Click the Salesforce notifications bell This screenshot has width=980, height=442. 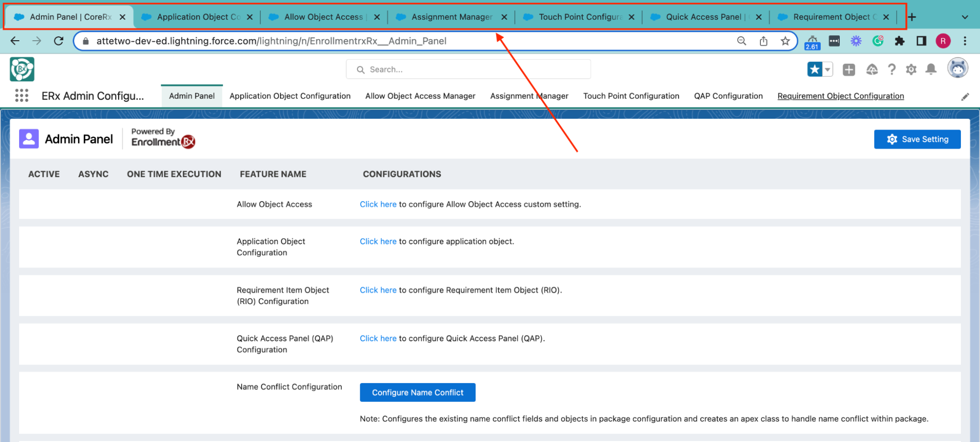click(930, 70)
